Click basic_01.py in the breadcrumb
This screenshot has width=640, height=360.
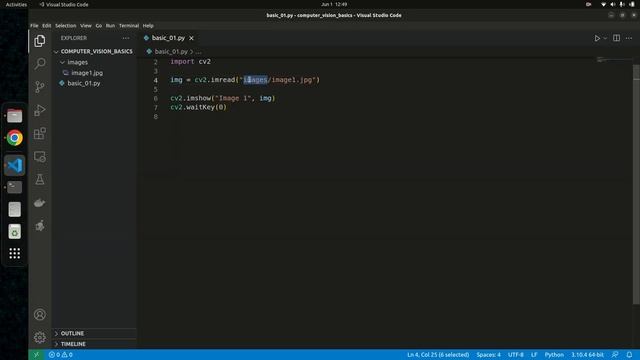click(x=171, y=52)
